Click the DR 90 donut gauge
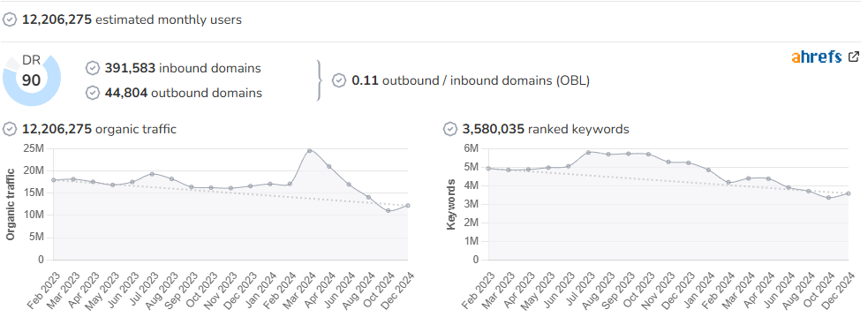868x325 pixels. coord(32,80)
